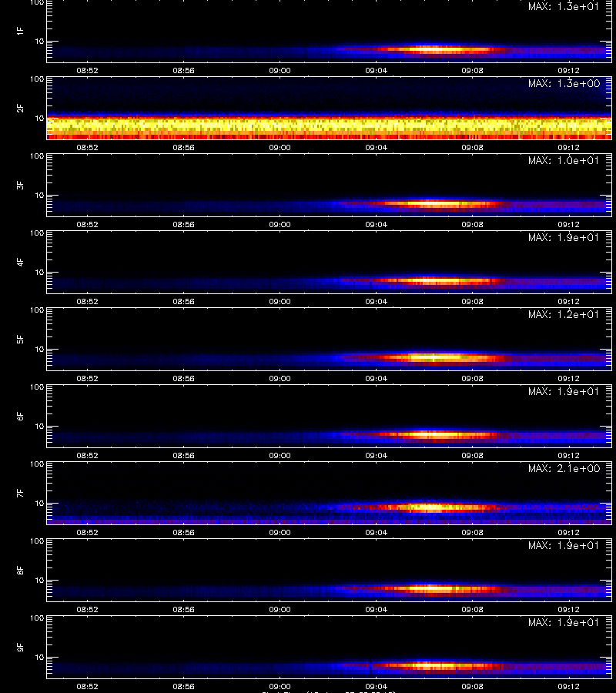Select MAX: 1.9e+01 text in 9F panel
616x693 pixels.
(x=564, y=623)
